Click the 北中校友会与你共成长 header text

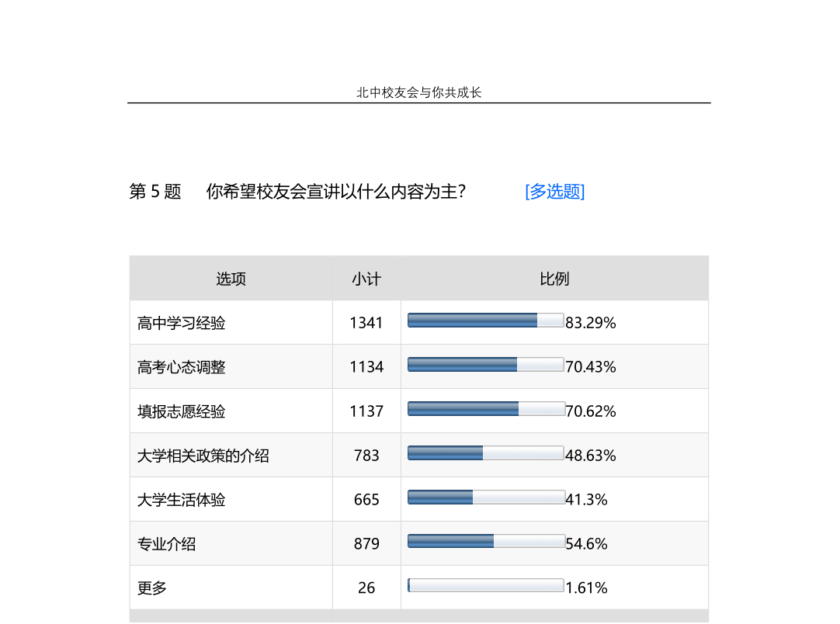[x=419, y=92]
